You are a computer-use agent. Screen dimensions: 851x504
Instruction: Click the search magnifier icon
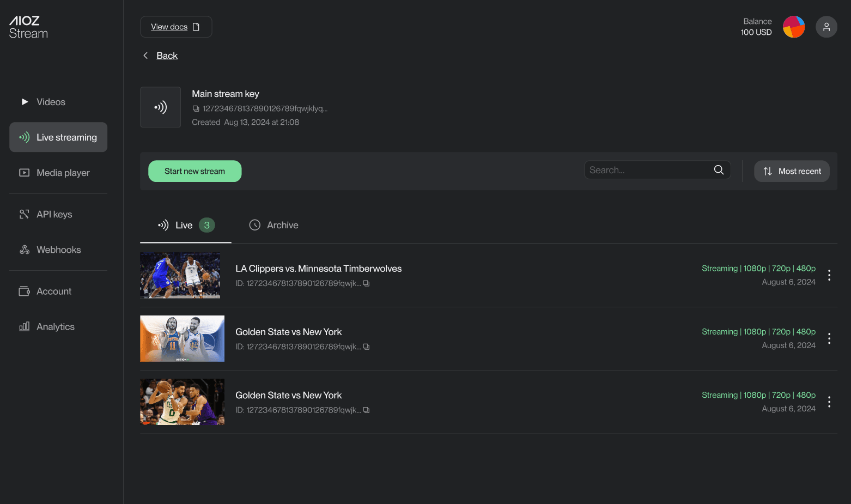pyautogui.click(x=719, y=170)
